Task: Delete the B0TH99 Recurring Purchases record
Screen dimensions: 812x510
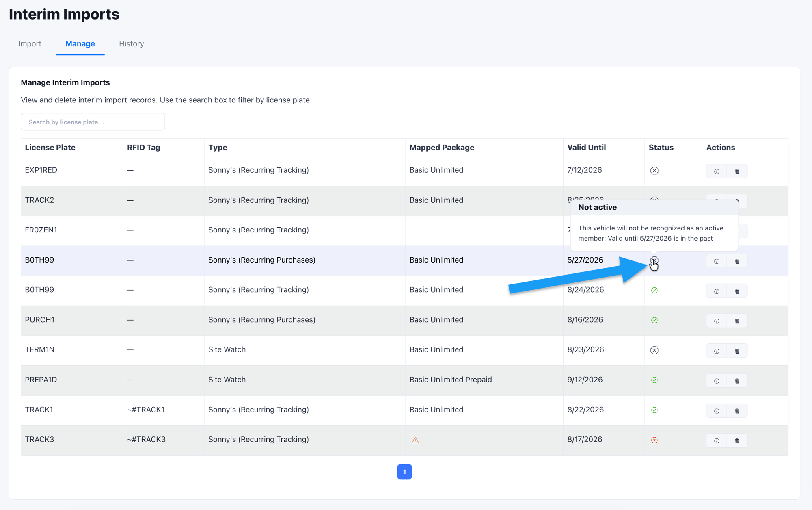Action: pyautogui.click(x=737, y=261)
